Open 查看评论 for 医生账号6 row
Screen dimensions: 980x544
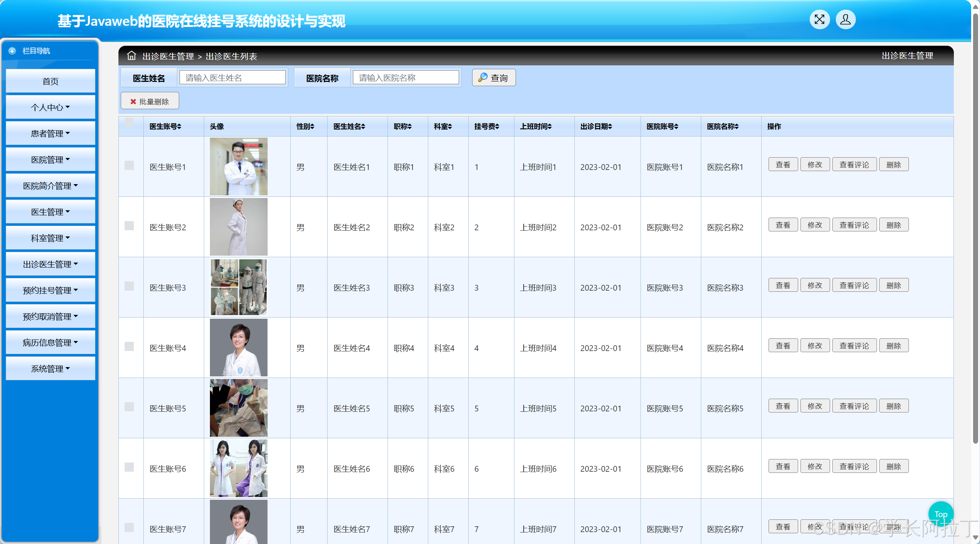(854, 466)
